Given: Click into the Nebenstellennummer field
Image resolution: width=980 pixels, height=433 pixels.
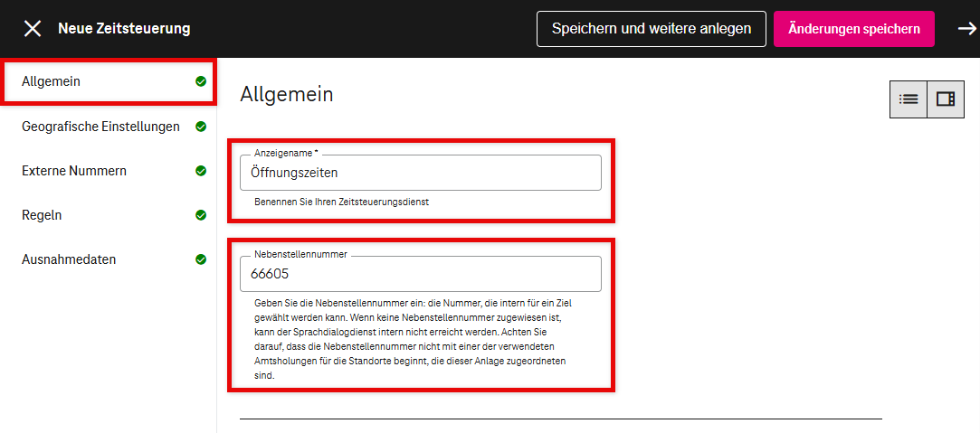Looking at the screenshot, I should tap(420, 274).
